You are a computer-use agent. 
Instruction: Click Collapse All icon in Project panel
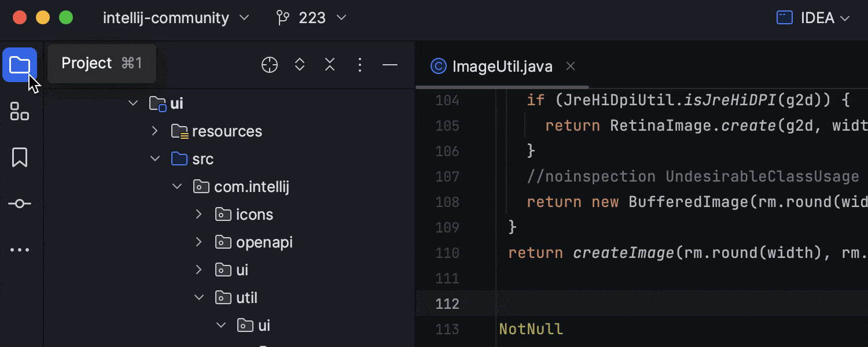[x=330, y=65]
